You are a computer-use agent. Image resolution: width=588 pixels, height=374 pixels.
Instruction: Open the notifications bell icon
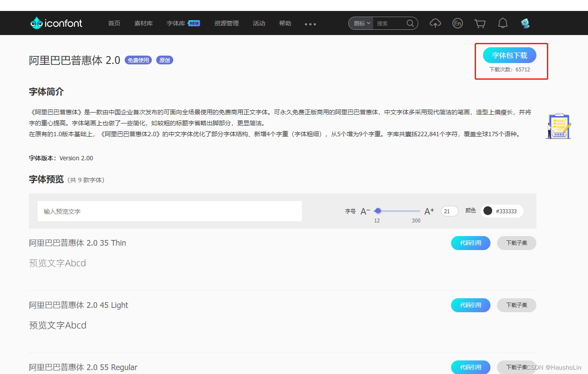coord(503,23)
